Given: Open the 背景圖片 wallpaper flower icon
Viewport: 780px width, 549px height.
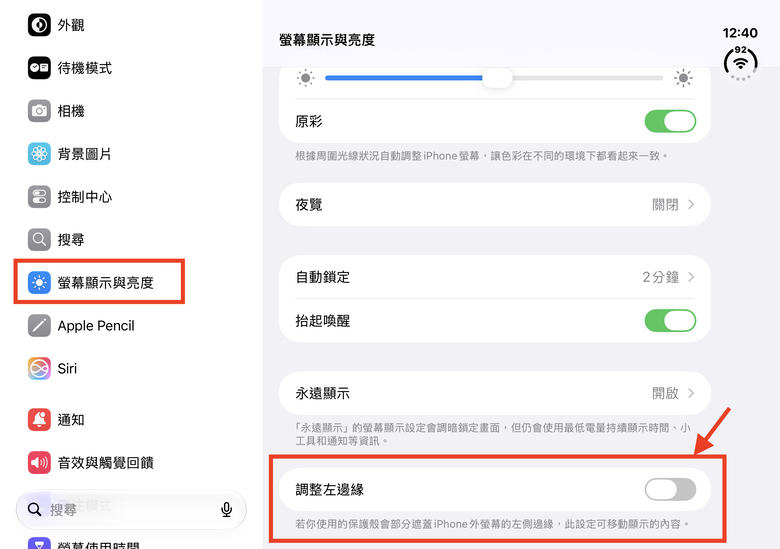Looking at the screenshot, I should [39, 154].
